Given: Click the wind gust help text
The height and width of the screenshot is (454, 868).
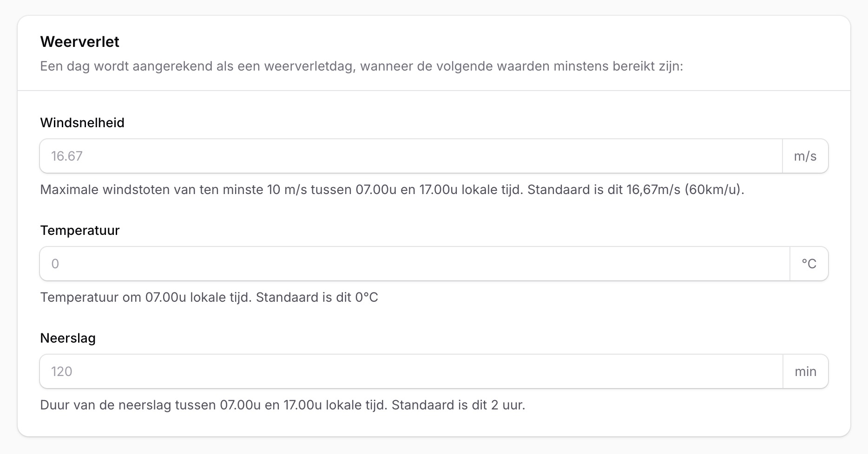Looking at the screenshot, I should 392,189.
